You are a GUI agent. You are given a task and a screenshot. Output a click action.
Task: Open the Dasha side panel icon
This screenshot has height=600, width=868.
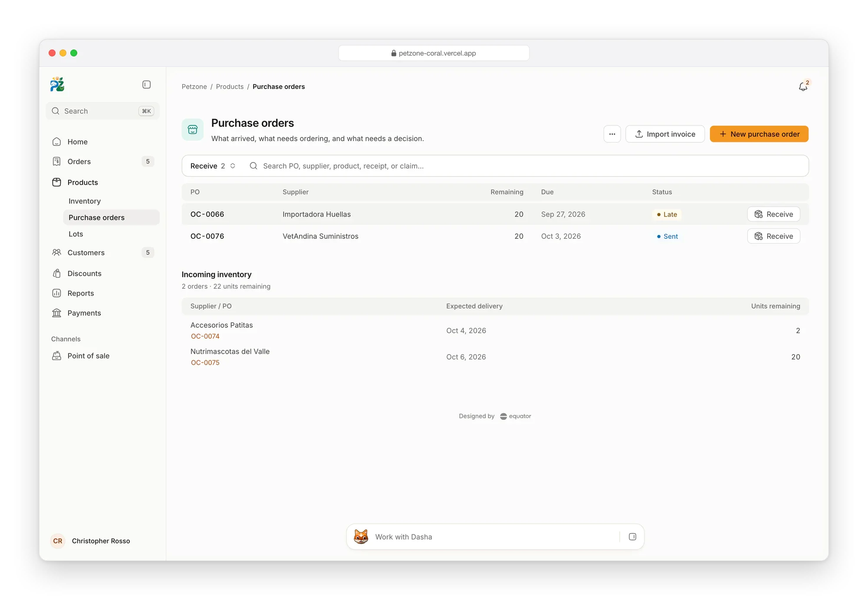633,537
